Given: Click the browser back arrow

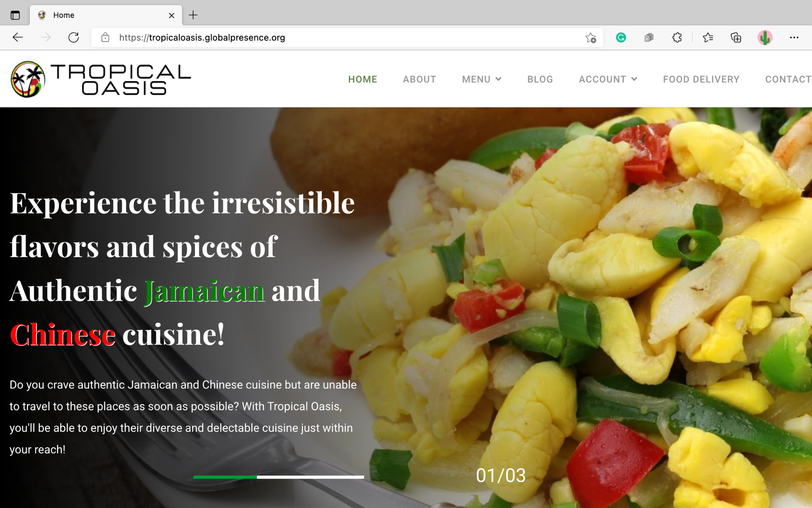Looking at the screenshot, I should point(18,37).
